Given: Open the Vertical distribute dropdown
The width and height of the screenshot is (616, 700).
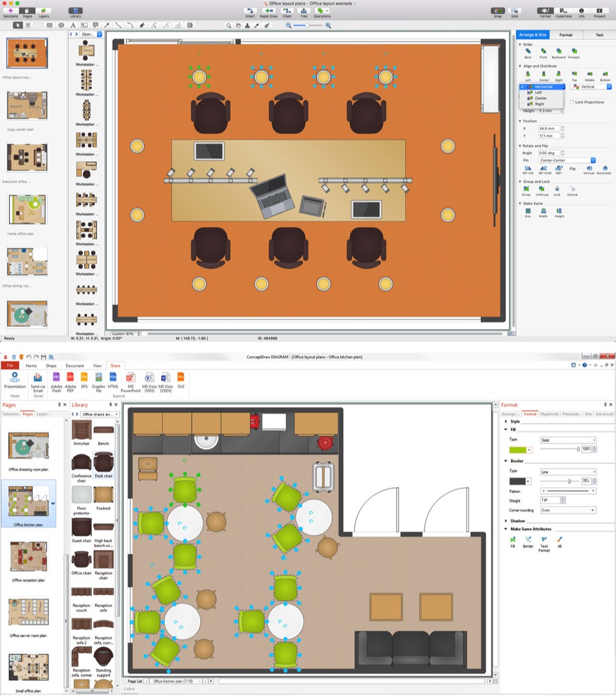Looking at the screenshot, I should 591,86.
